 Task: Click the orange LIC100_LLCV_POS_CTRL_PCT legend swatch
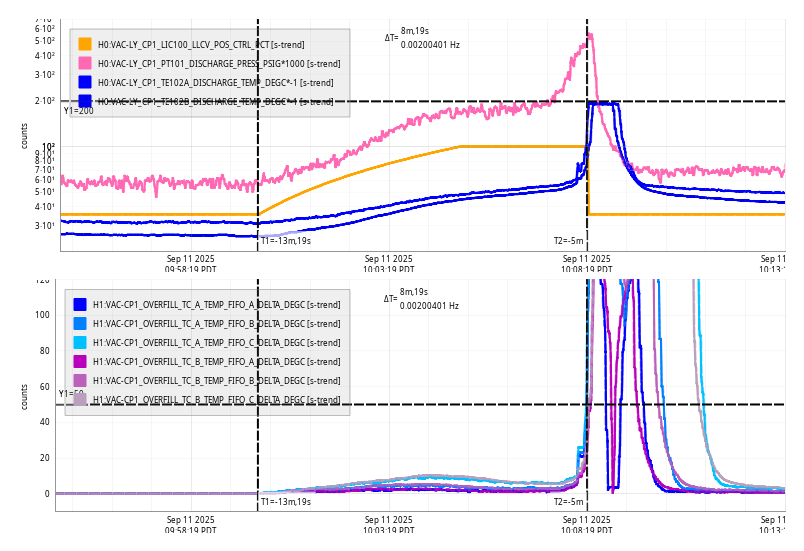click(85, 44)
